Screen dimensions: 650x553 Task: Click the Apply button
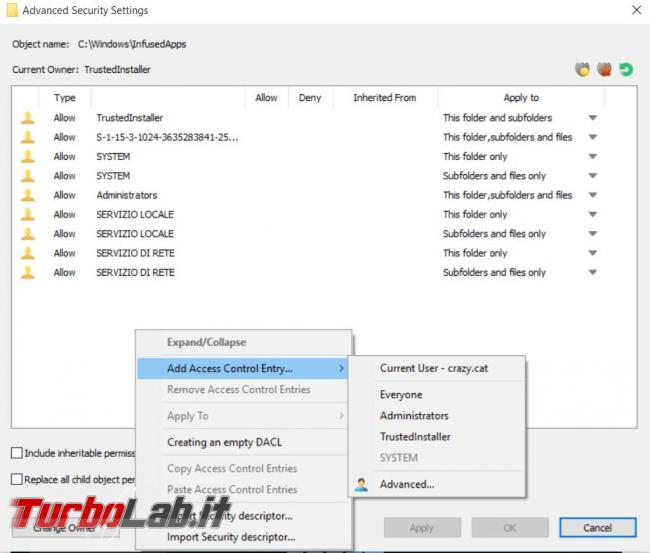[422, 528]
